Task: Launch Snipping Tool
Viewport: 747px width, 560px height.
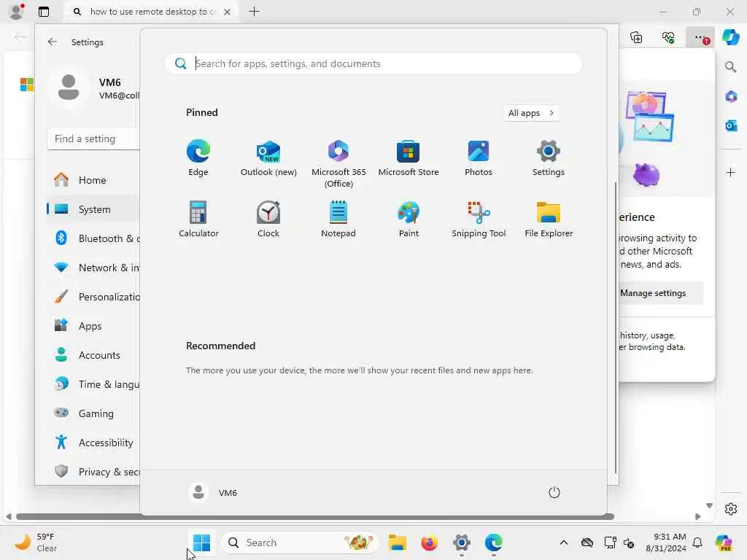Action: [x=479, y=219]
